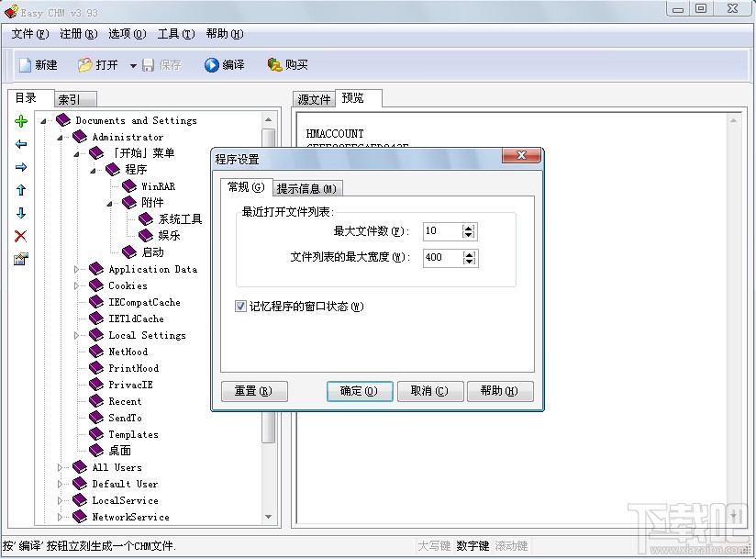This screenshot has height=559, width=756.
Task: Open the topic properties icon below the red X
Action: [x=20, y=260]
